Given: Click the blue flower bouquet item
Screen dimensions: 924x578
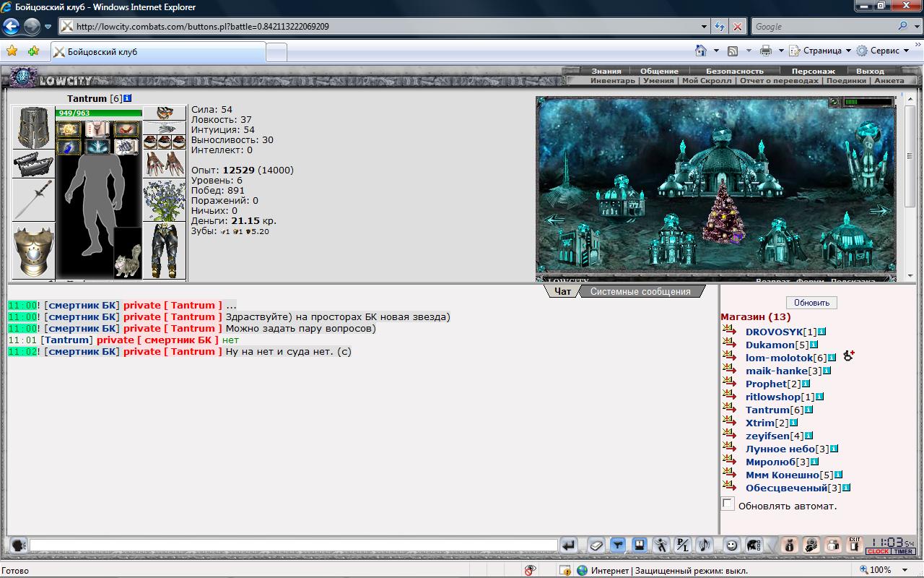Looking at the screenshot, I should pos(165,200).
